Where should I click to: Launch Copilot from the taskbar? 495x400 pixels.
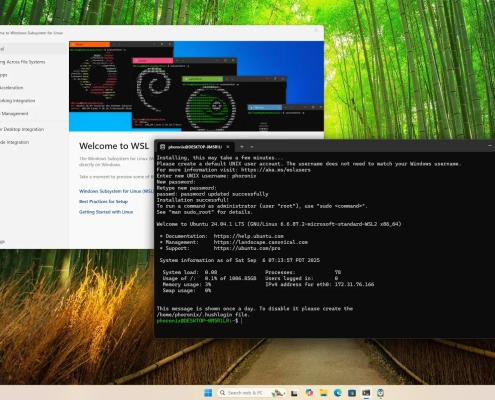tap(309, 393)
